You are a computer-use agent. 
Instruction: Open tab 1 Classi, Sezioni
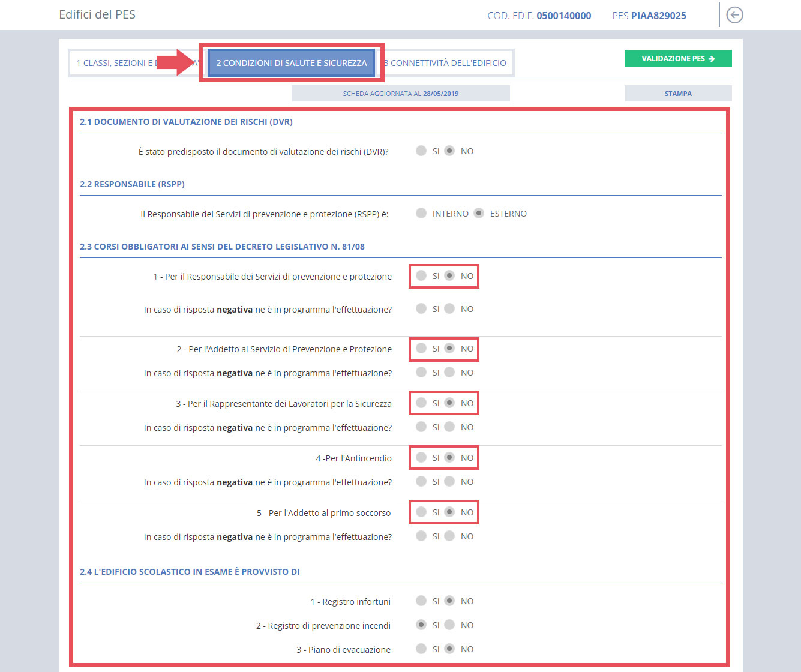114,63
